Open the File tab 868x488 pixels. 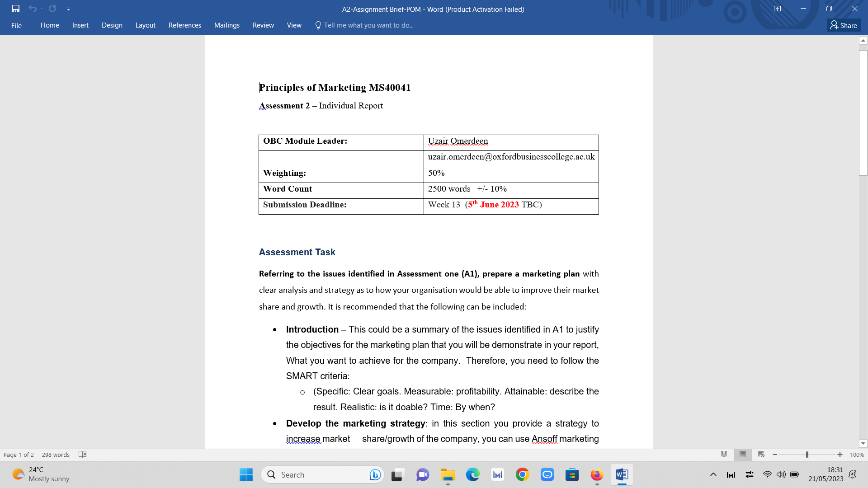16,25
